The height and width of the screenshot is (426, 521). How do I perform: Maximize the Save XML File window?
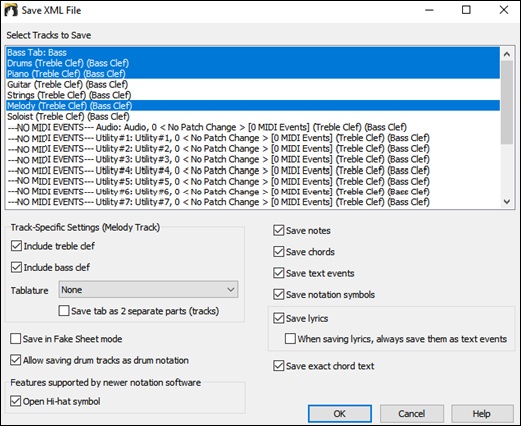pos(466,10)
